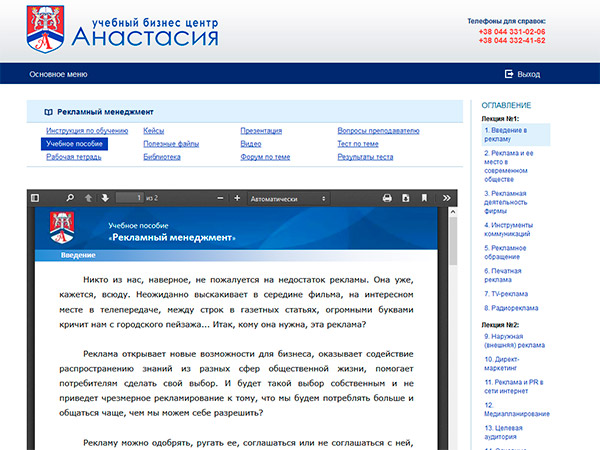Toggle the PDF viewer sidebar

point(35,198)
